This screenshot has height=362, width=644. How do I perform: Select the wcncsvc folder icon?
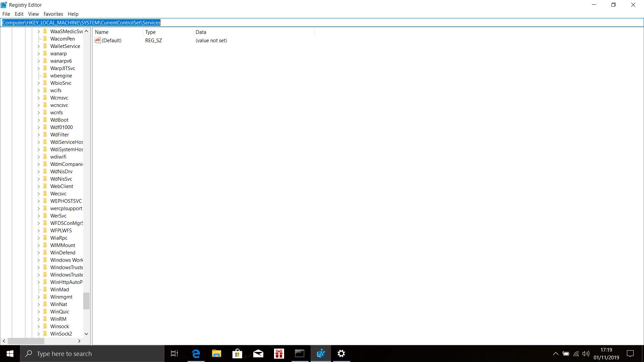tap(45, 105)
